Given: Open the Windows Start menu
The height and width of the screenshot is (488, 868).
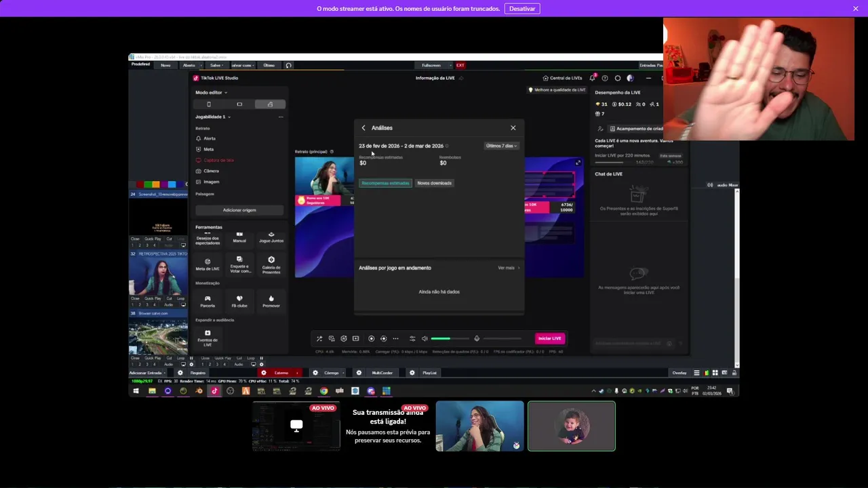Looking at the screenshot, I should coord(136,391).
